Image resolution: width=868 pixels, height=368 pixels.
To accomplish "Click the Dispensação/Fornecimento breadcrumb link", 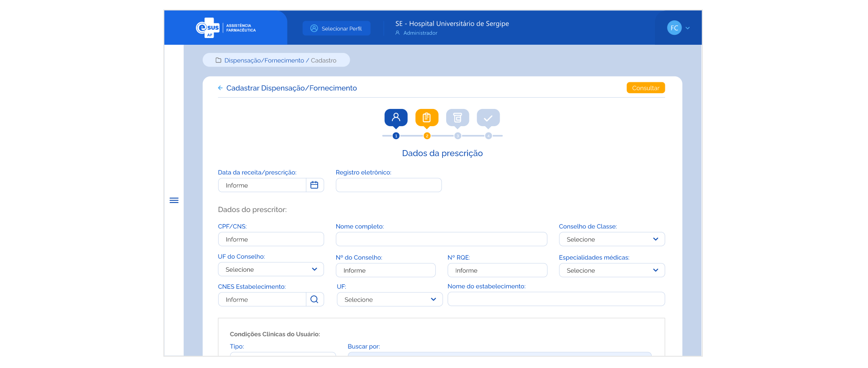I will 264,61.
